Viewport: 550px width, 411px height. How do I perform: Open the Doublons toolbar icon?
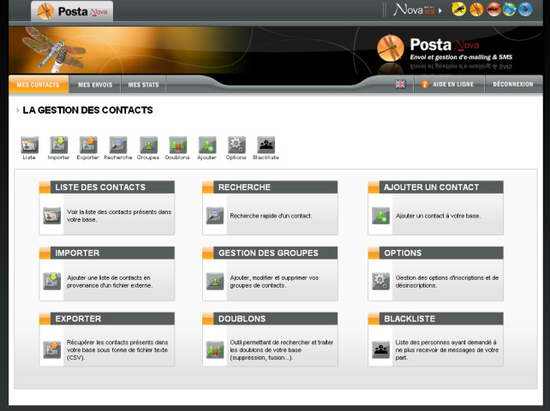178,145
